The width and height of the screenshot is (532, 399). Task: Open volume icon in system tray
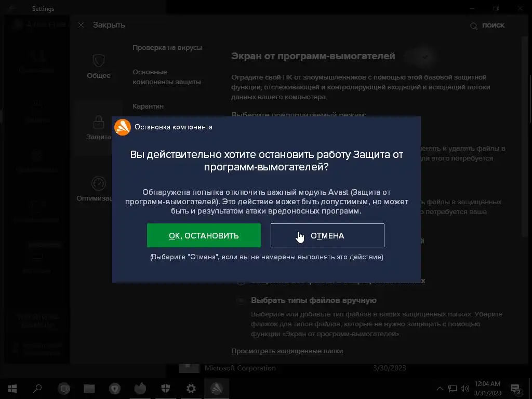[465, 389]
